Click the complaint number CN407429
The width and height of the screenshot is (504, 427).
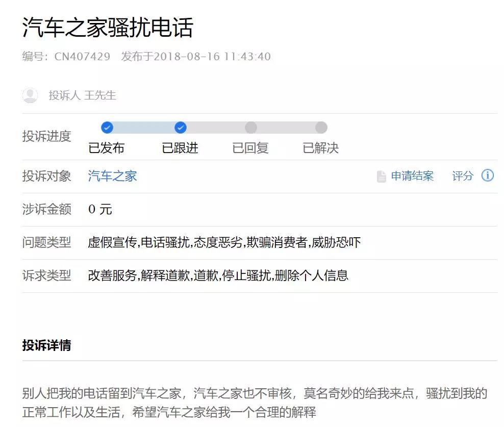(x=82, y=57)
